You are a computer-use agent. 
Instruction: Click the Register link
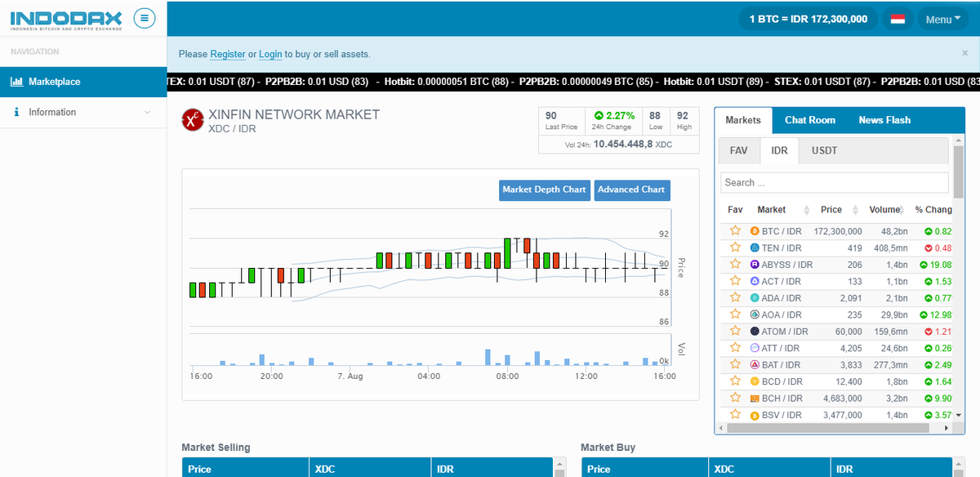click(x=228, y=54)
